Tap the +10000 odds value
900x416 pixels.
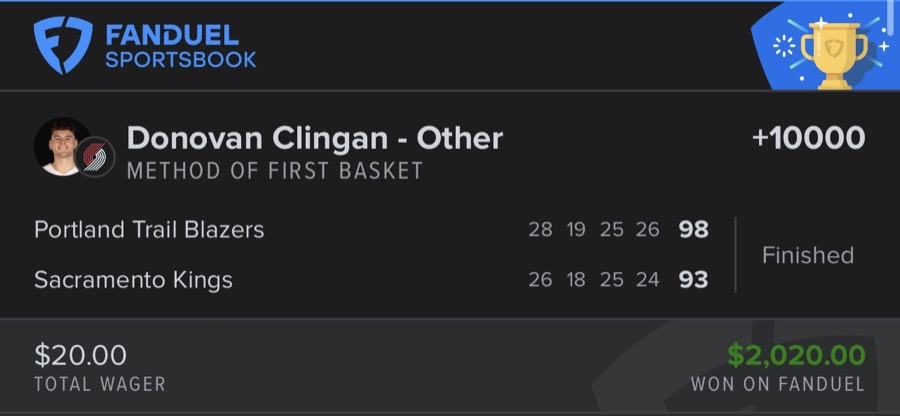pos(808,139)
